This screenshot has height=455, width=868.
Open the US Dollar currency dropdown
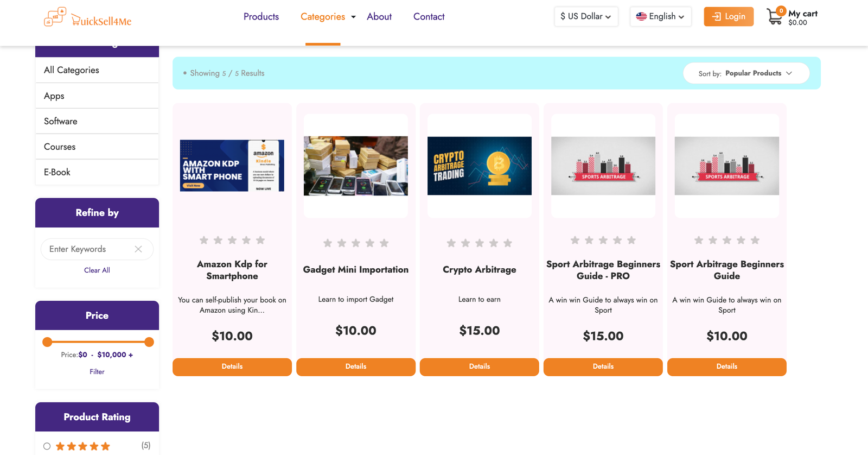click(x=586, y=16)
